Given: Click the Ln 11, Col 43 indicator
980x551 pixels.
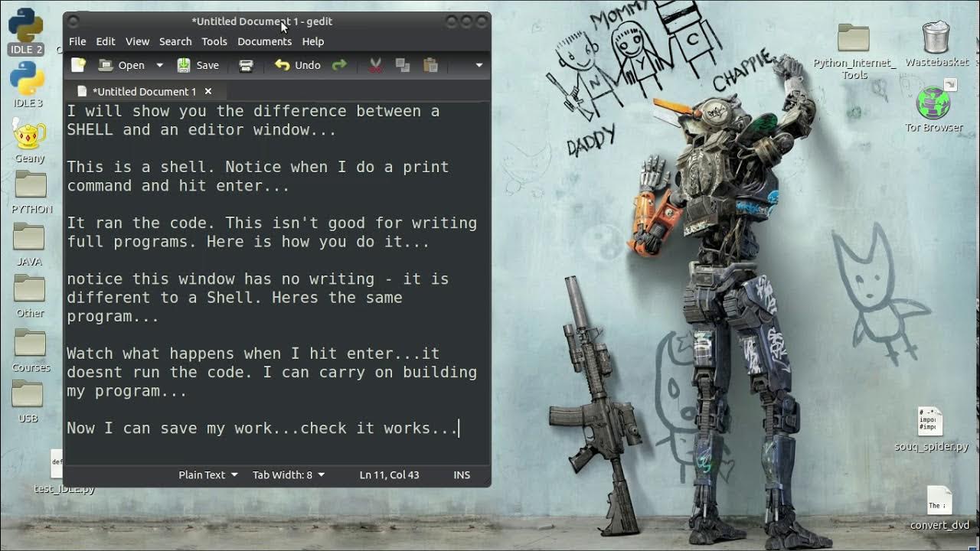Looking at the screenshot, I should click(389, 475).
